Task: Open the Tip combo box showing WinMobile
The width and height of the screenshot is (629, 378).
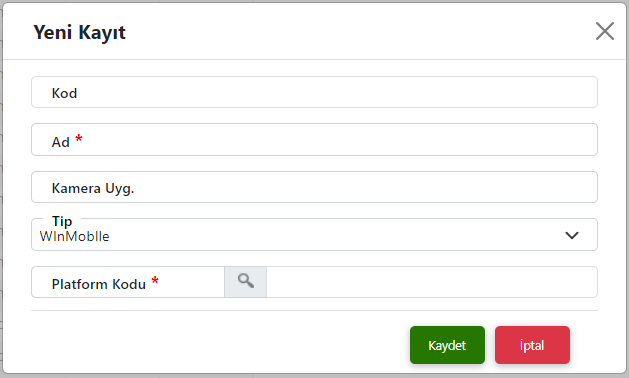Action: tap(314, 235)
